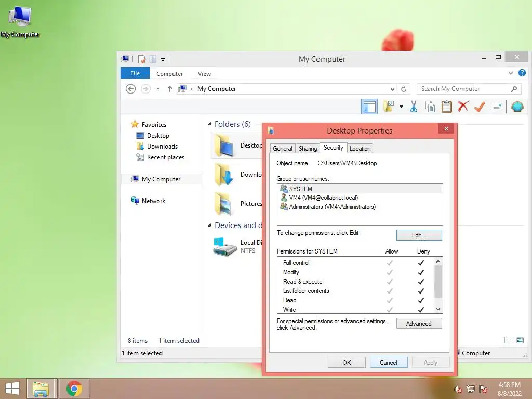Switch to the Sharing tab

click(308, 148)
